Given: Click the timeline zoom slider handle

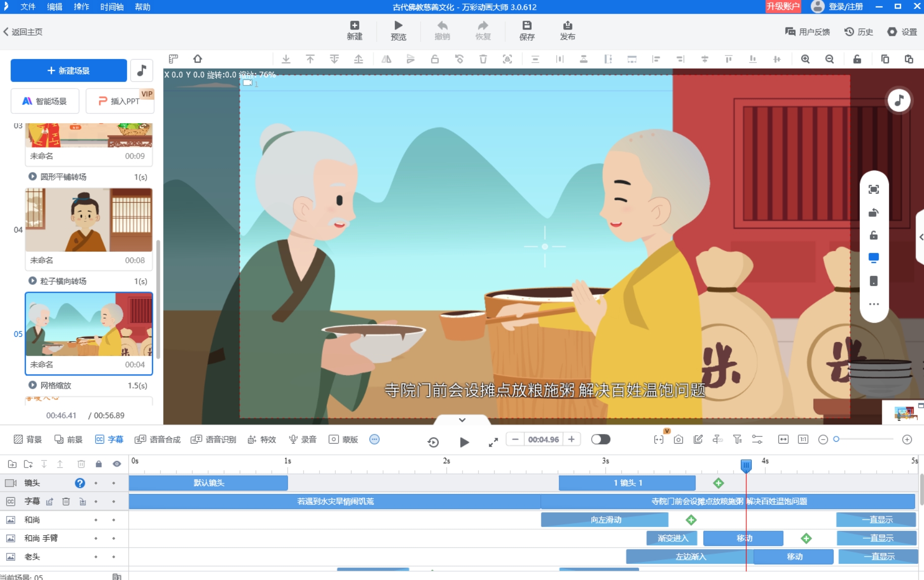Looking at the screenshot, I should [x=836, y=439].
